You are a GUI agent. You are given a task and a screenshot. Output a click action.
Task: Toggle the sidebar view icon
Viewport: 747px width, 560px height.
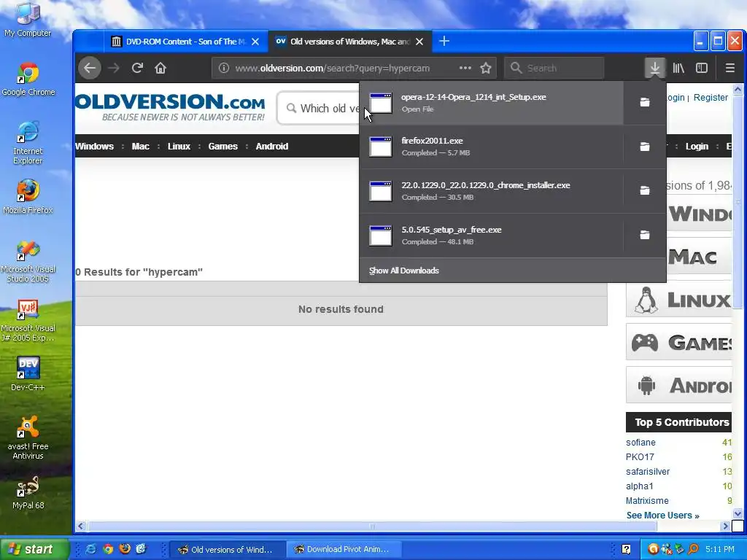(x=702, y=68)
